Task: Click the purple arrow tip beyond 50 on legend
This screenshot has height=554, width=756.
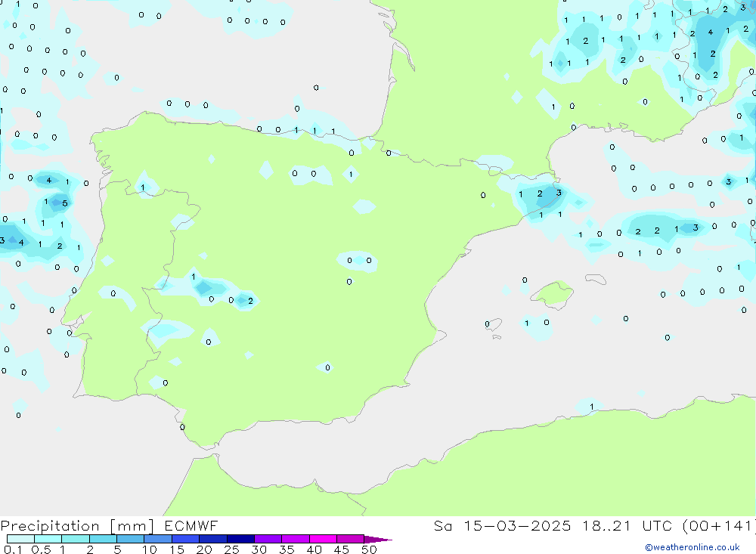Action: click(x=378, y=540)
